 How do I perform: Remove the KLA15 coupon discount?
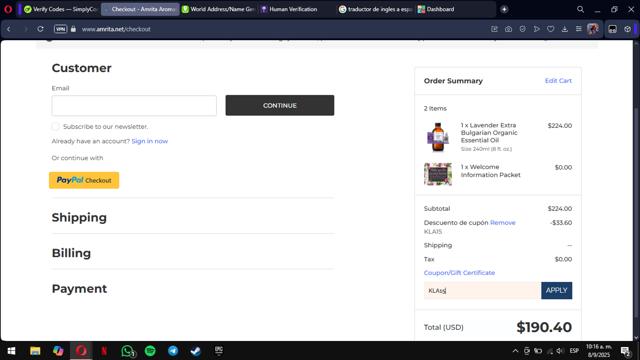coord(502,222)
